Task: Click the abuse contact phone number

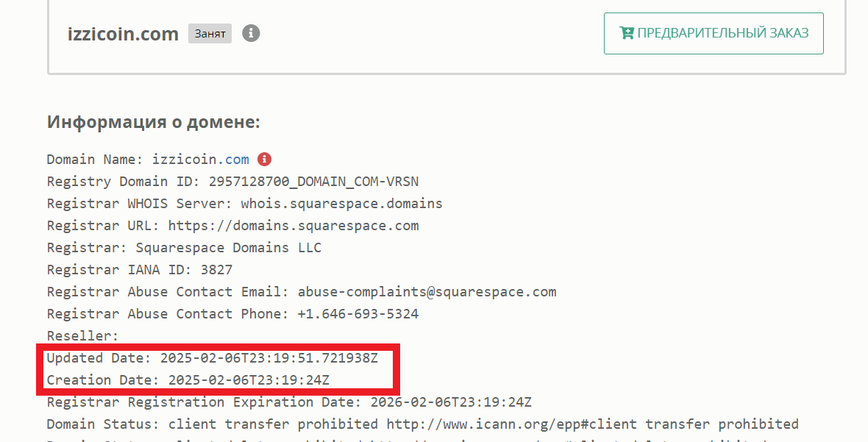Action: [358, 314]
